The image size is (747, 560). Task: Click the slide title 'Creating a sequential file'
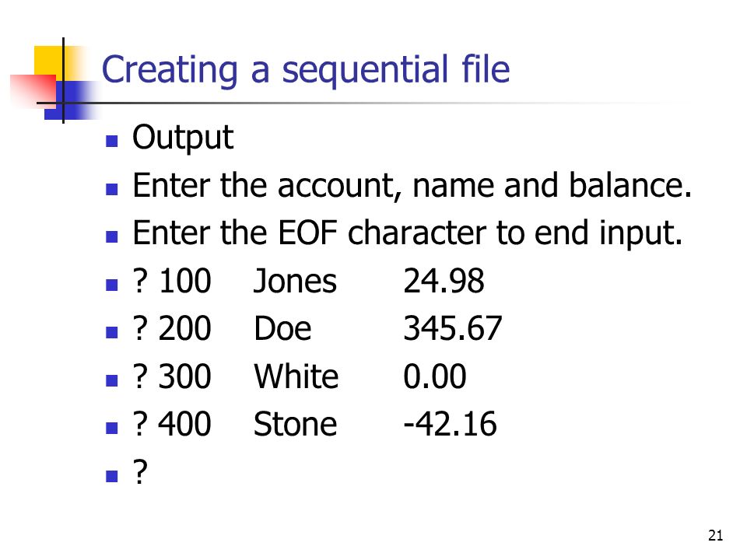click(306, 71)
